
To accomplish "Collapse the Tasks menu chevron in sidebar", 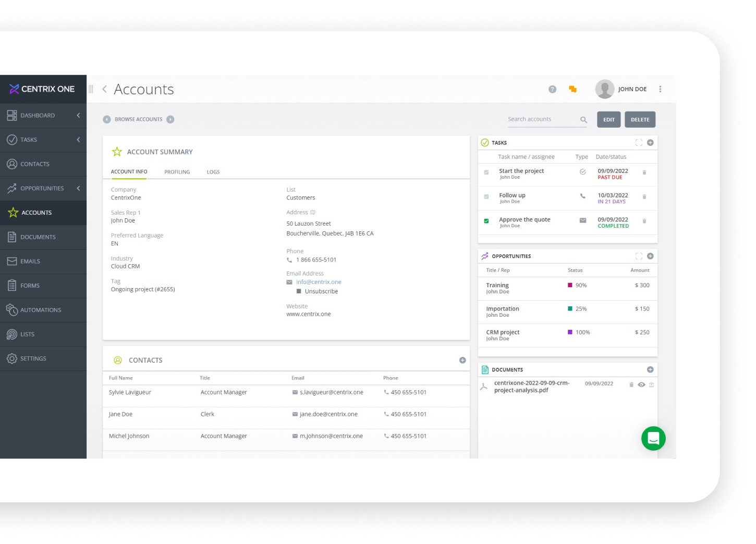I will (78, 140).
